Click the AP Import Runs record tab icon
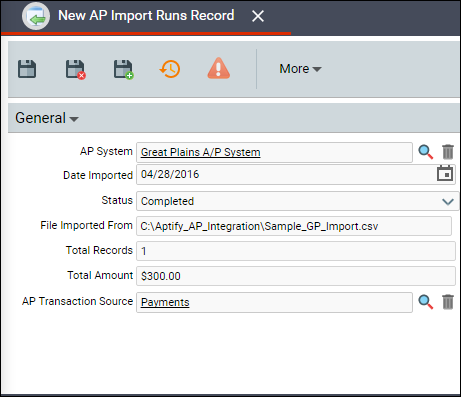This screenshot has width=461, height=397. point(36,16)
